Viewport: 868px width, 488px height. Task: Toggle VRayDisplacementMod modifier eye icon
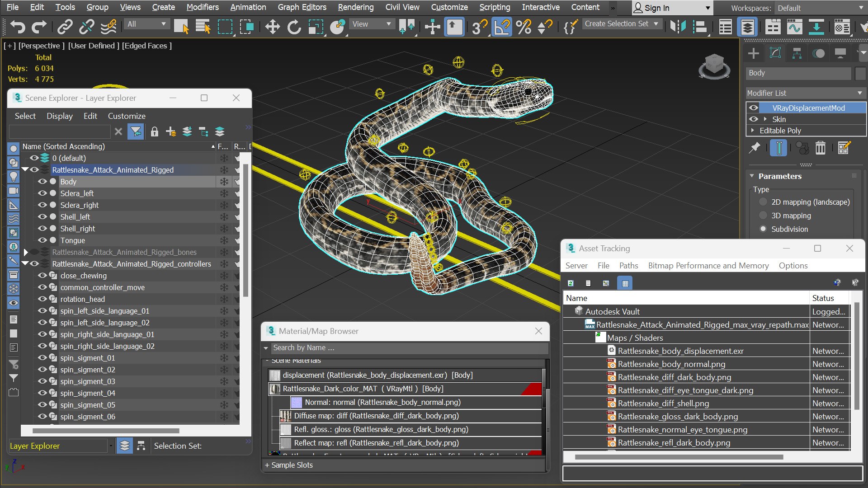[754, 108]
